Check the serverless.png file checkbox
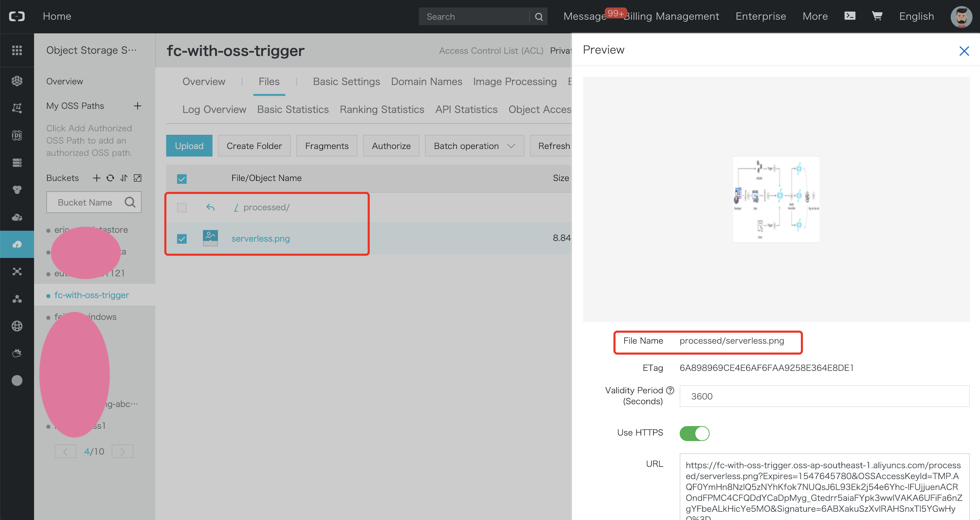This screenshot has height=520, width=980. point(182,238)
